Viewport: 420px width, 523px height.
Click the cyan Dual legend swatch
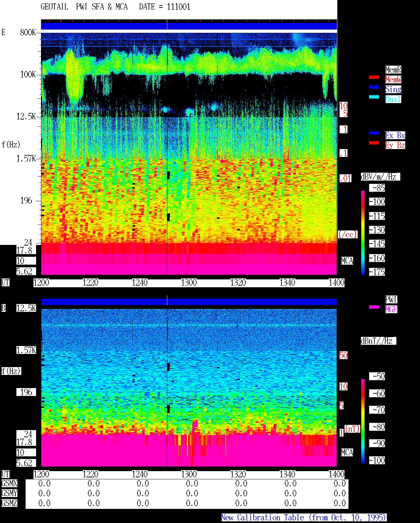click(x=374, y=97)
